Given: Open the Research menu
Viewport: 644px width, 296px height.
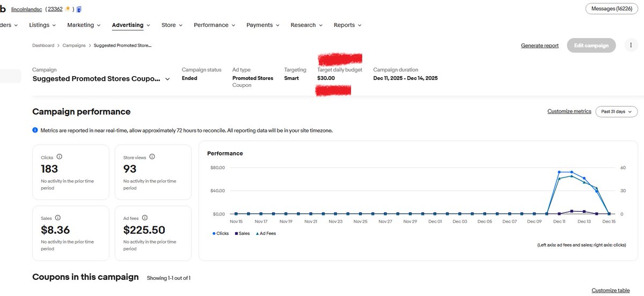Looking at the screenshot, I should click(x=306, y=25).
